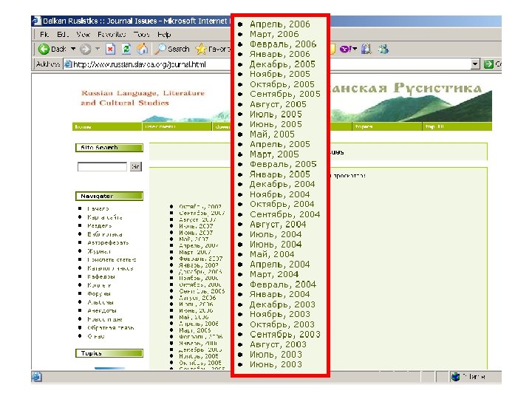Click the Yahoo toolbar icon
Image resolution: width=532 pixels, height=399 pixels.
click(x=346, y=50)
